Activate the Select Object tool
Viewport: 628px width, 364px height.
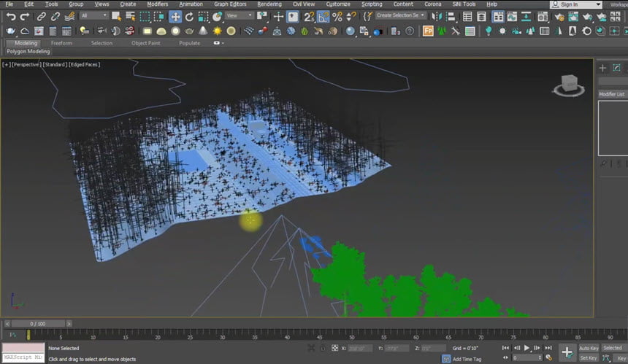click(x=116, y=17)
